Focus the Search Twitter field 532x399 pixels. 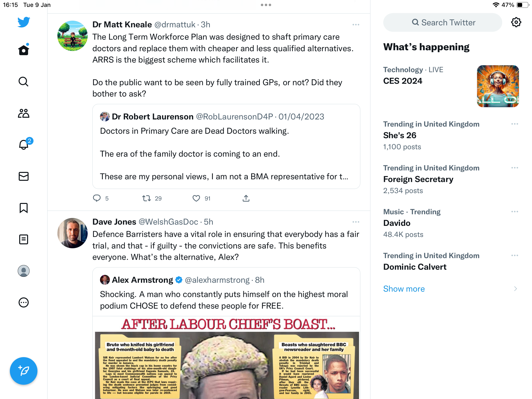point(443,22)
